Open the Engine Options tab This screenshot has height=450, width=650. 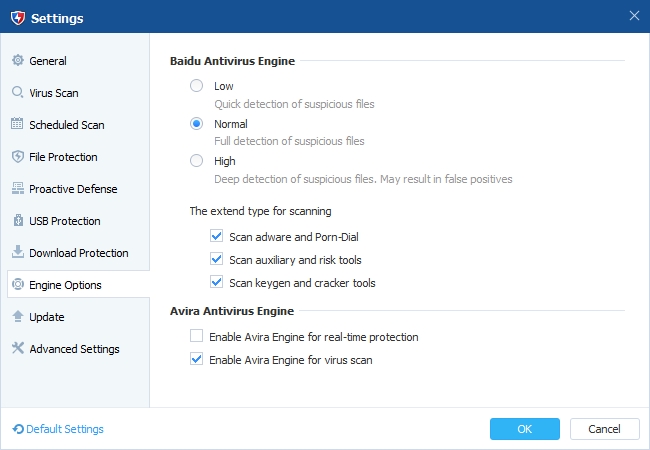pos(65,285)
